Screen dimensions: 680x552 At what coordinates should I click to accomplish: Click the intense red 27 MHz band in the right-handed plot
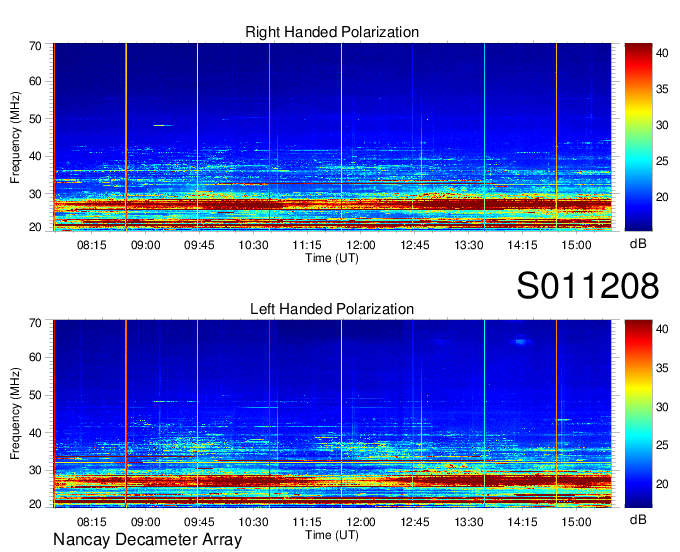pyautogui.click(x=332, y=204)
